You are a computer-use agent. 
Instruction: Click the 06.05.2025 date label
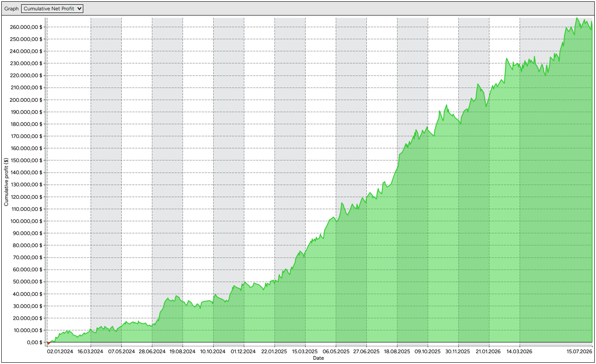[x=336, y=351]
